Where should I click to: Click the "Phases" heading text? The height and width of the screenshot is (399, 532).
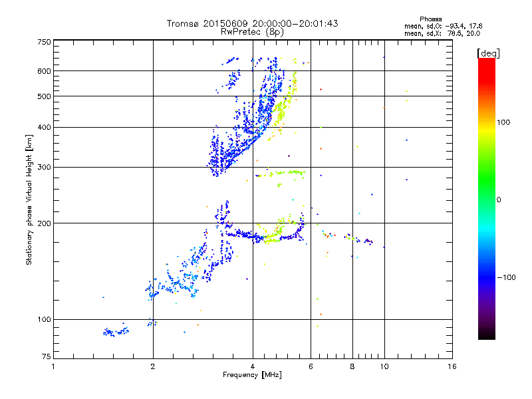coord(430,19)
